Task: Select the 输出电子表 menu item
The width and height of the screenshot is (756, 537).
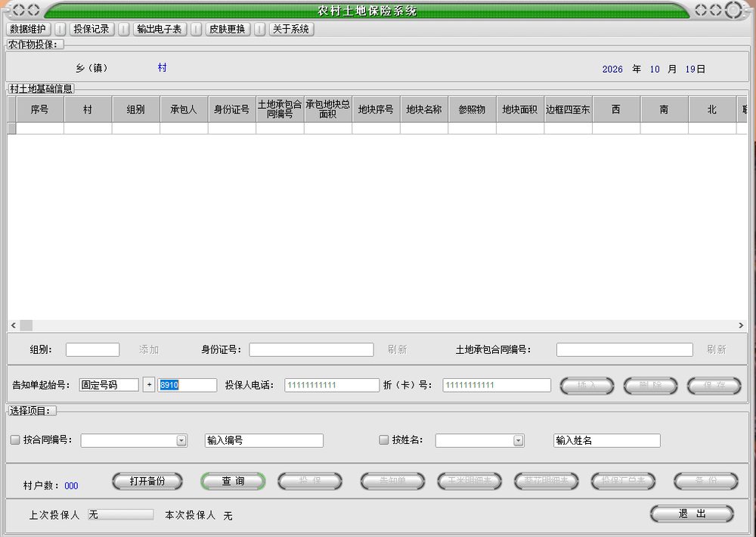Action: [x=160, y=29]
